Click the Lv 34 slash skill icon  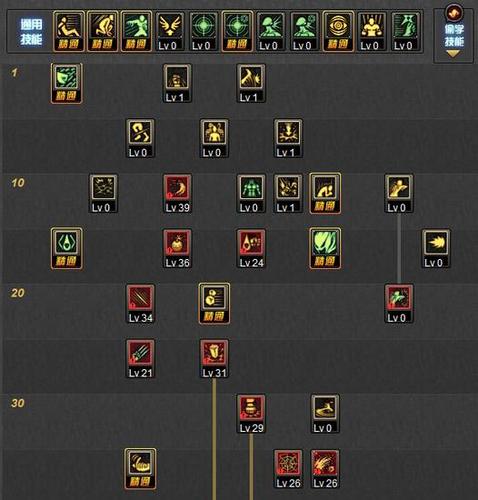tap(140, 304)
